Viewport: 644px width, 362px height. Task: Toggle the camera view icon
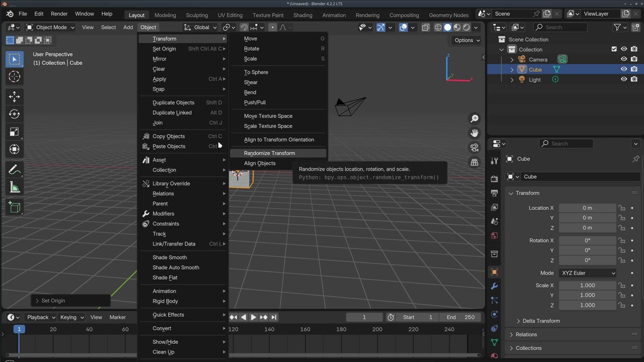(x=474, y=147)
